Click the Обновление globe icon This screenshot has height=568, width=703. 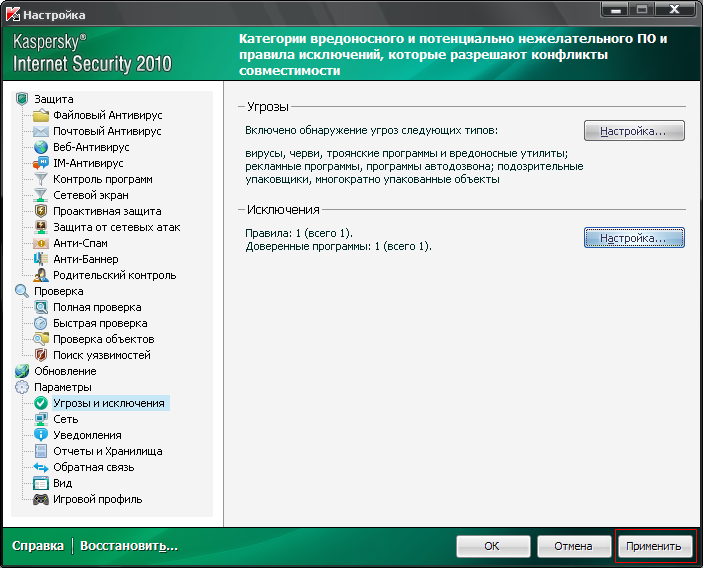[22, 371]
